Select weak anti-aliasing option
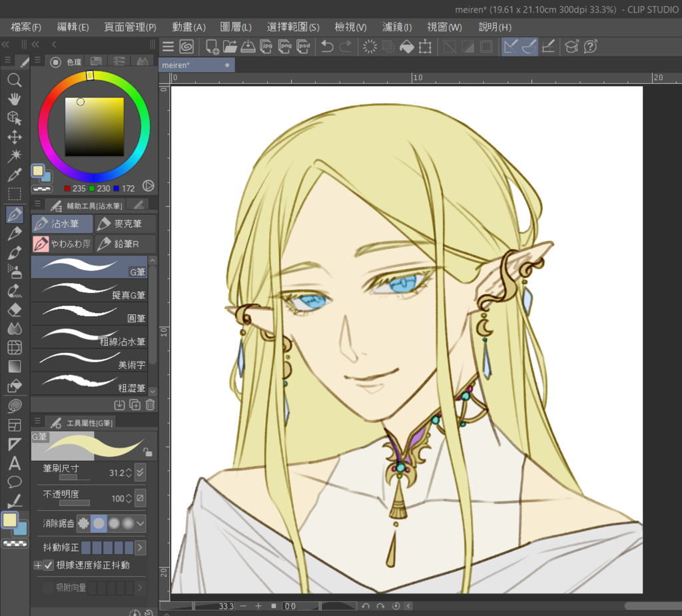Viewport: 682px width, 616px height. click(99, 523)
